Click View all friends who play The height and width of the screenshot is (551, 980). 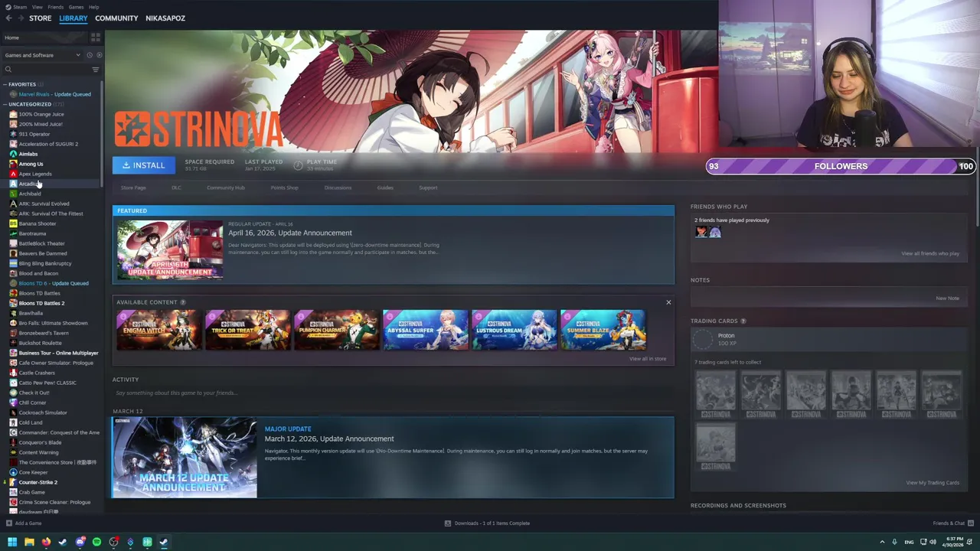[x=930, y=253]
